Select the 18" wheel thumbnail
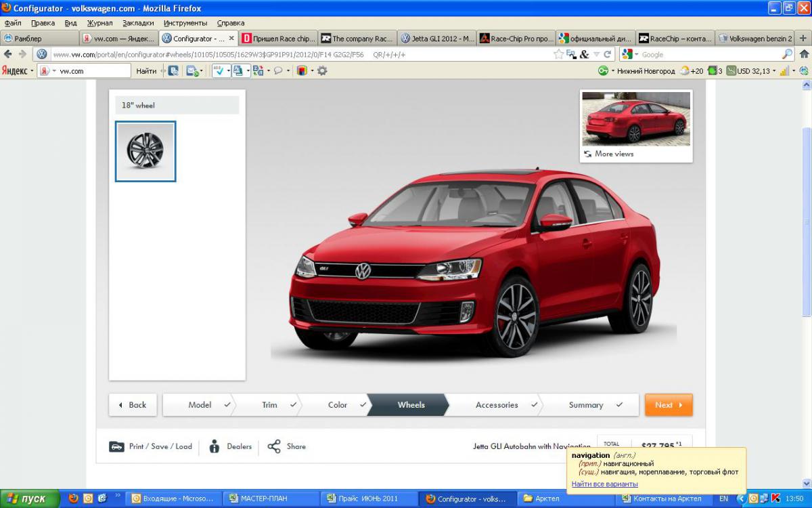 tap(145, 152)
